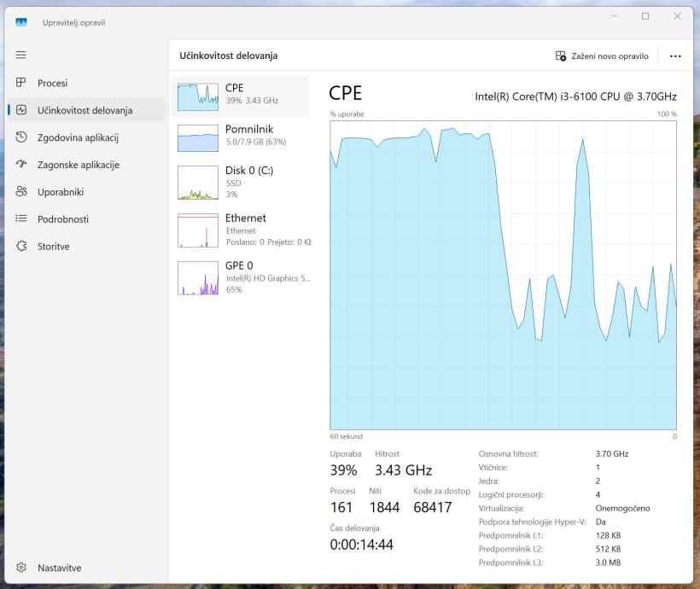Maximize the Task Manager window
This screenshot has width=700, height=589.
[645, 16]
